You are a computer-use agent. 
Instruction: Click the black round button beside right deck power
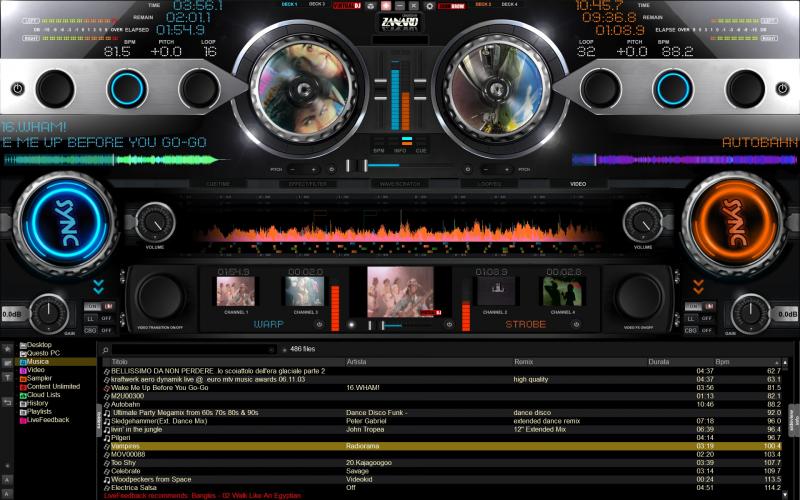[x=745, y=89]
